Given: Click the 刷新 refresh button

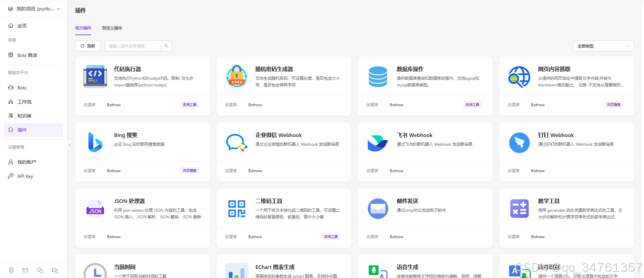Looking at the screenshot, I should point(88,46).
